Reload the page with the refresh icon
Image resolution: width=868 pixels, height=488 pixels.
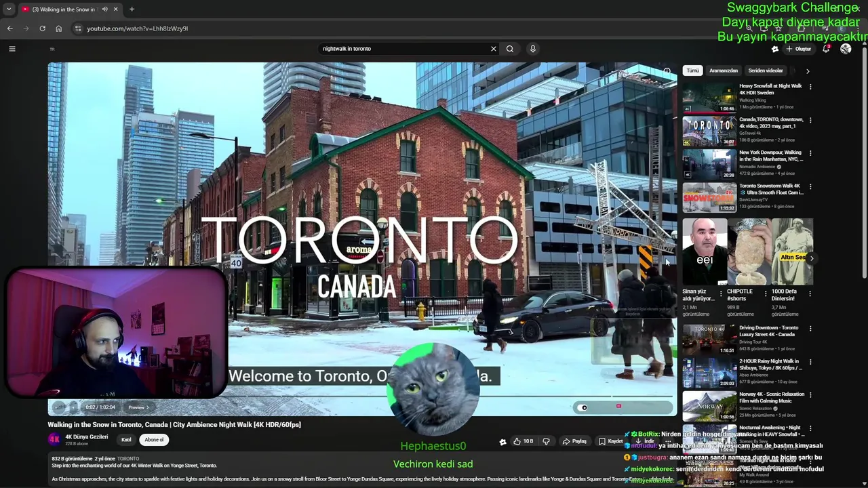point(42,28)
